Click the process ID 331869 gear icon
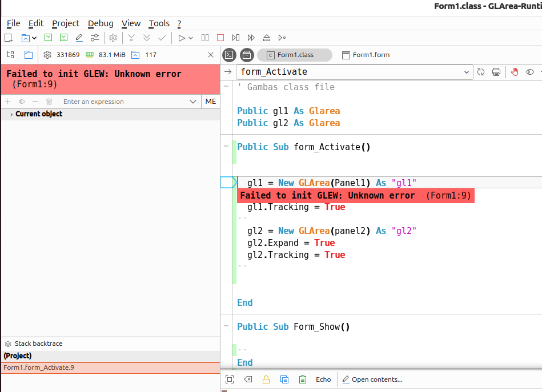542x392 pixels. [47, 55]
